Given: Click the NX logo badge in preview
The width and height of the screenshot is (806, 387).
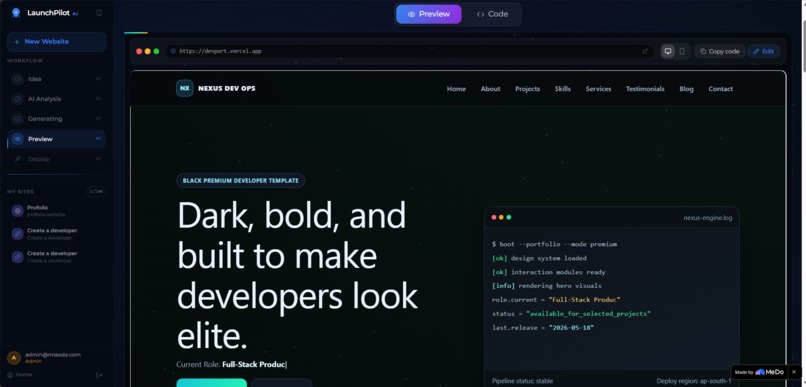Looking at the screenshot, I should tap(185, 88).
